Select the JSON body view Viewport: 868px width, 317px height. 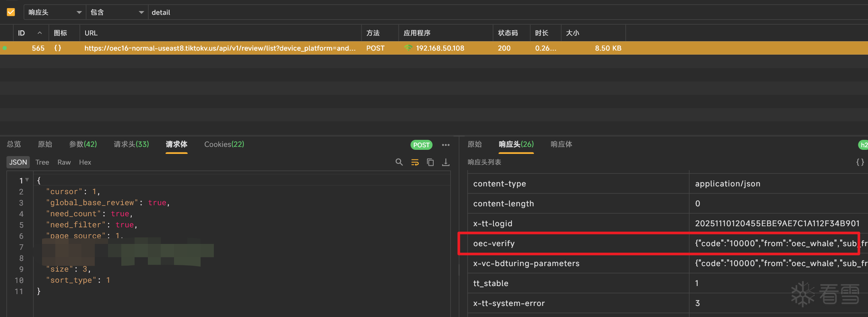18,162
